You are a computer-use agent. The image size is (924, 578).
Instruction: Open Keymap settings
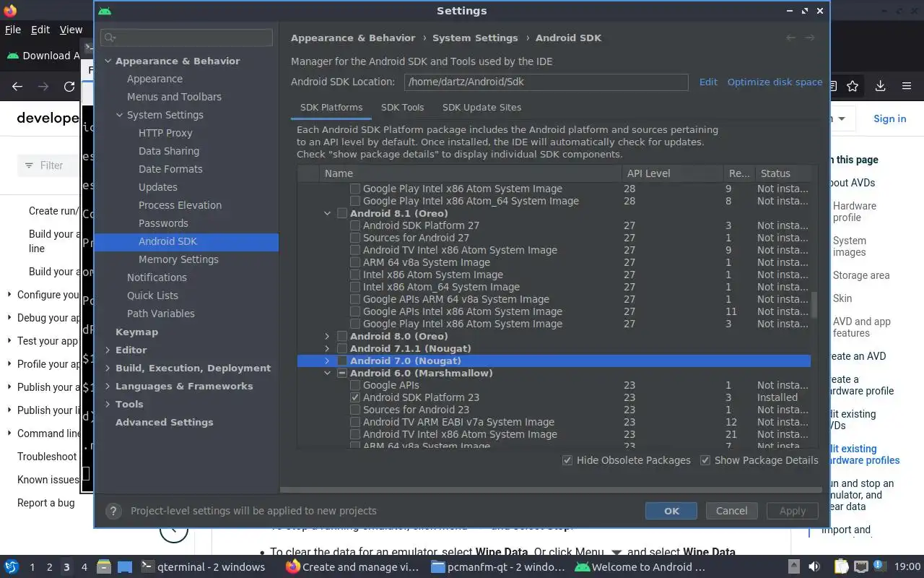[136, 332]
